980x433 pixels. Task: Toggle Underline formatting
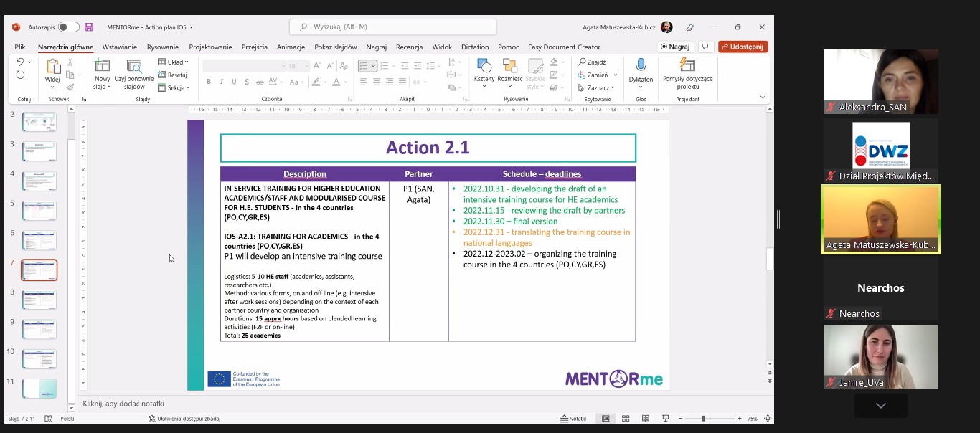pyautogui.click(x=234, y=82)
